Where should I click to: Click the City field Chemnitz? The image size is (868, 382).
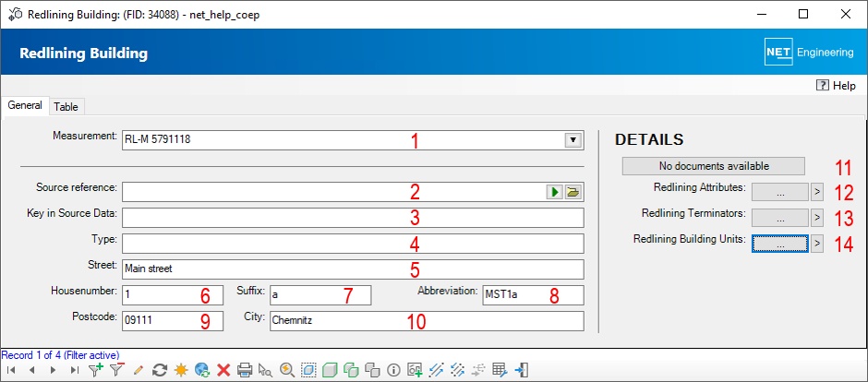click(427, 320)
